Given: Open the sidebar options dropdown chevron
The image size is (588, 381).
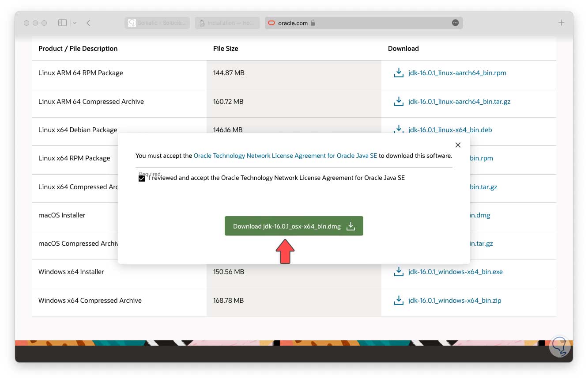Looking at the screenshot, I should point(75,23).
